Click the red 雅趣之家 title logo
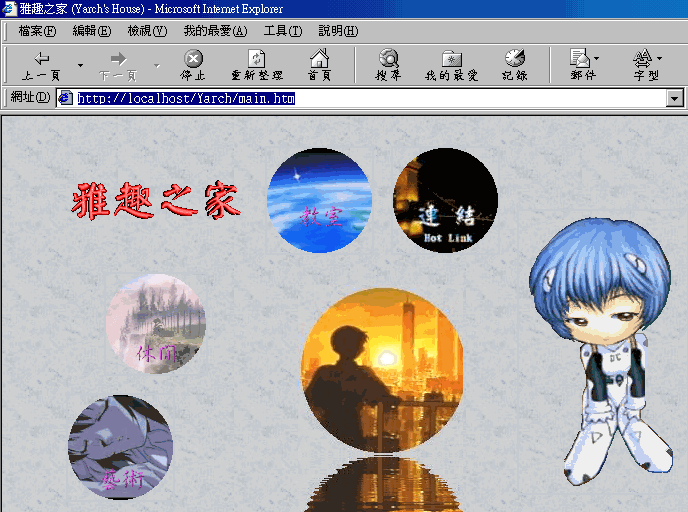This screenshot has height=512, width=688. pos(156,201)
